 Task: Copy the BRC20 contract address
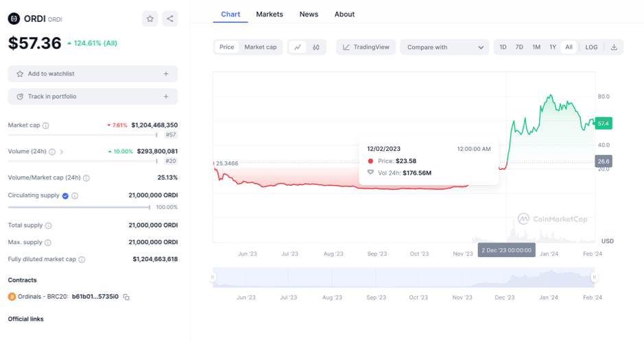coord(126,297)
